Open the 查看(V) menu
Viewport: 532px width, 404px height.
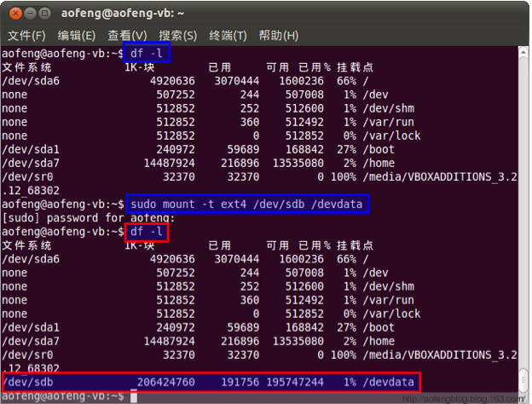pos(127,35)
